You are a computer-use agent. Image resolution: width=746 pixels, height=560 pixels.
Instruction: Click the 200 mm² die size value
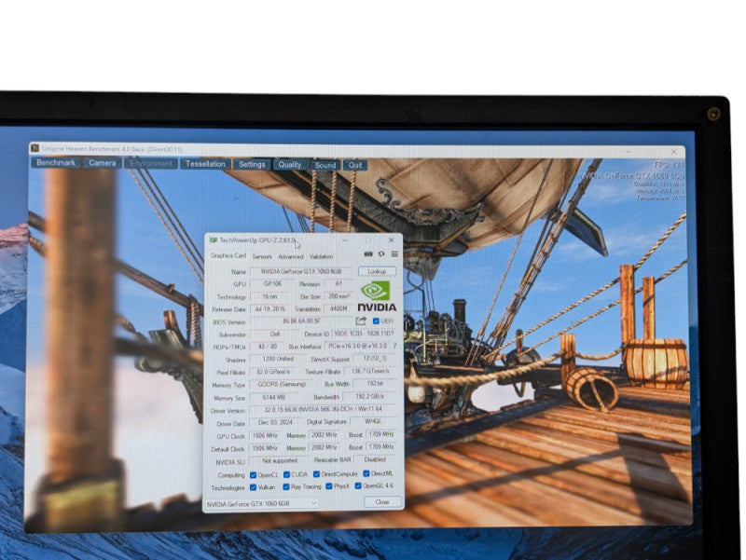[x=338, y=296]
